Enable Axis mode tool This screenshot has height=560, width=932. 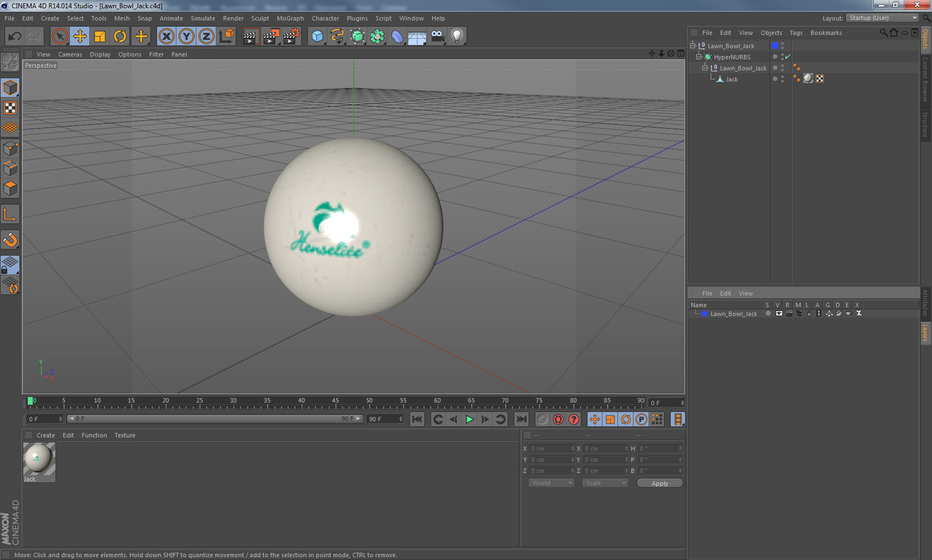click(10, 214)
